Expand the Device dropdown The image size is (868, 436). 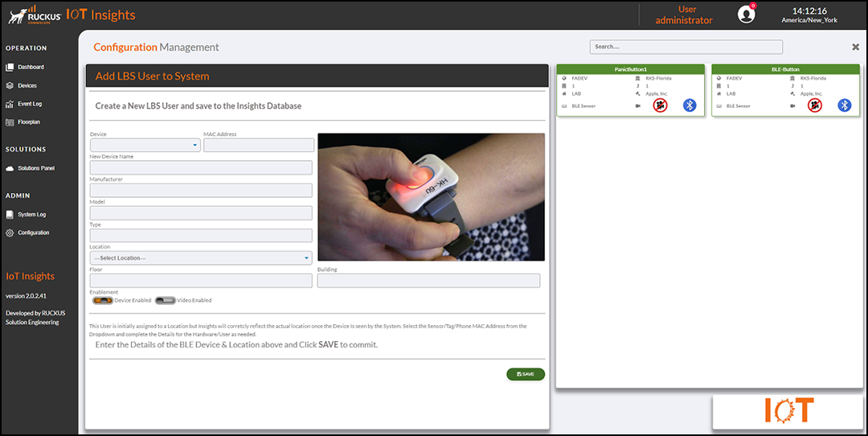tap(145, 145)
